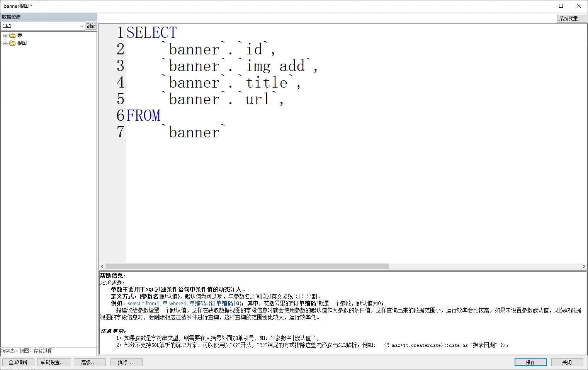Expand the 表 tree node
Screen dimensions: 588x370
coord(5,35)
